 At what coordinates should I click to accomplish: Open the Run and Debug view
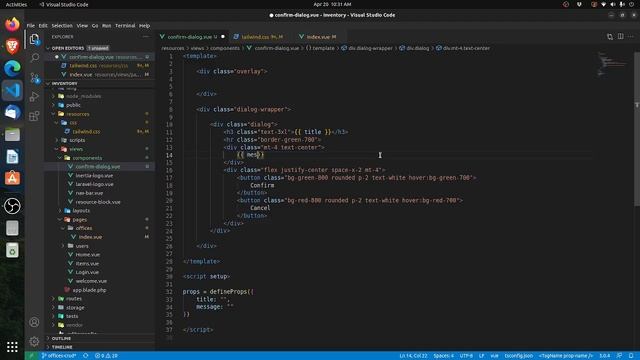tap(34, 97)
